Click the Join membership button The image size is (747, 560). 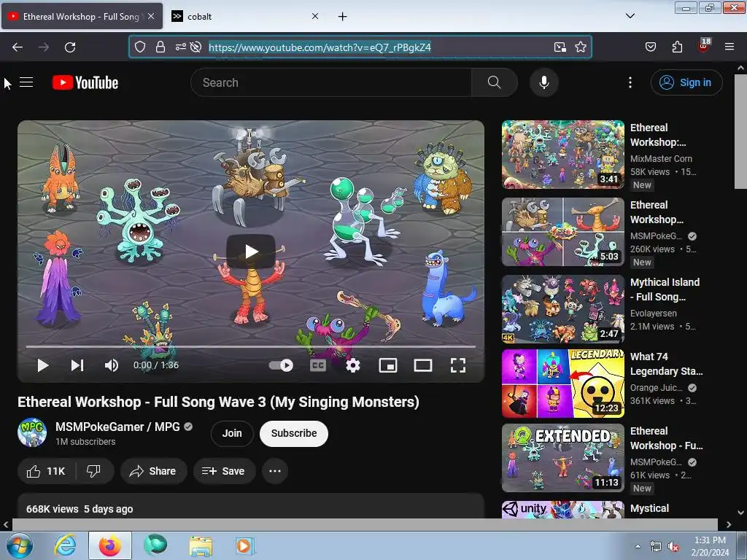tap(232, 433)
